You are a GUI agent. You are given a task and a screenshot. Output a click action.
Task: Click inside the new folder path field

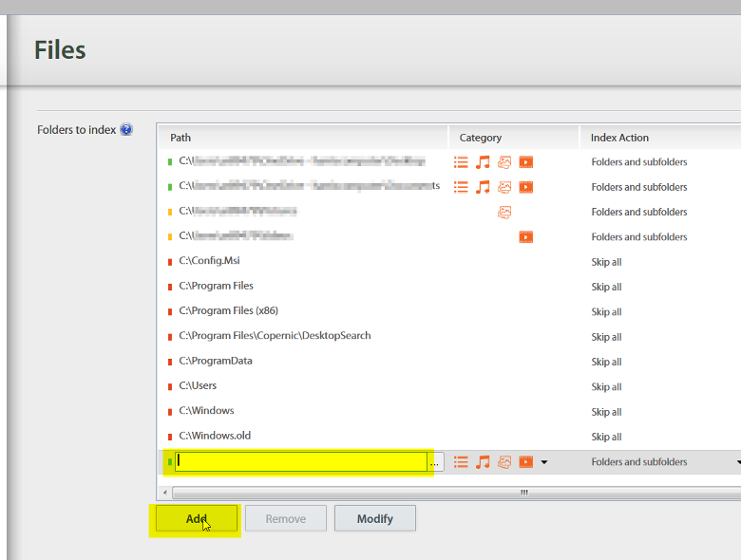point(300,462)
